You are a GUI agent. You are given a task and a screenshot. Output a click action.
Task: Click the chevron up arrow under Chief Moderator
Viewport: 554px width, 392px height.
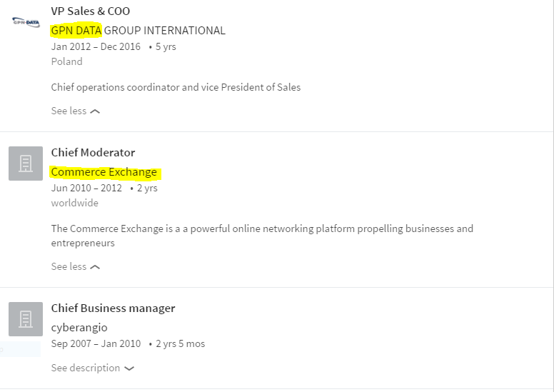95,267
